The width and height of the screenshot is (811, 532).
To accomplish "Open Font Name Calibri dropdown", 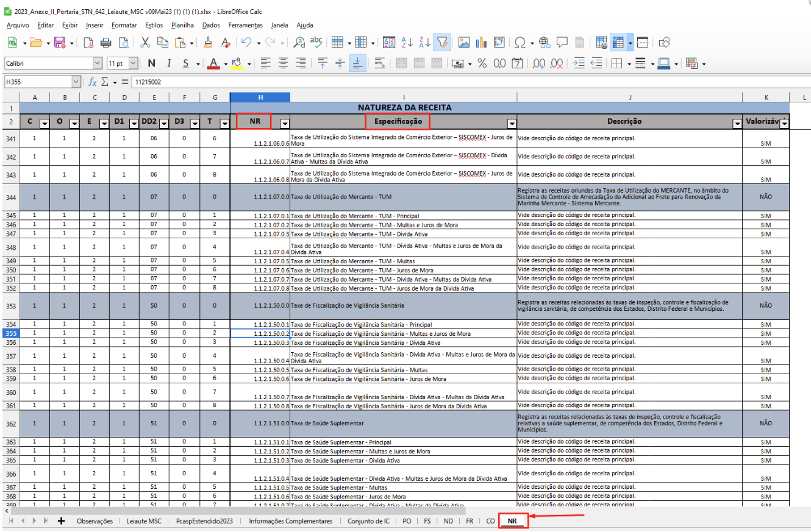I will (x=98, y=63).
